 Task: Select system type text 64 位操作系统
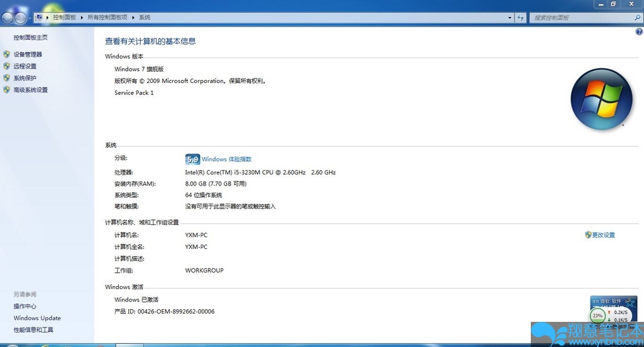(204, 195)
